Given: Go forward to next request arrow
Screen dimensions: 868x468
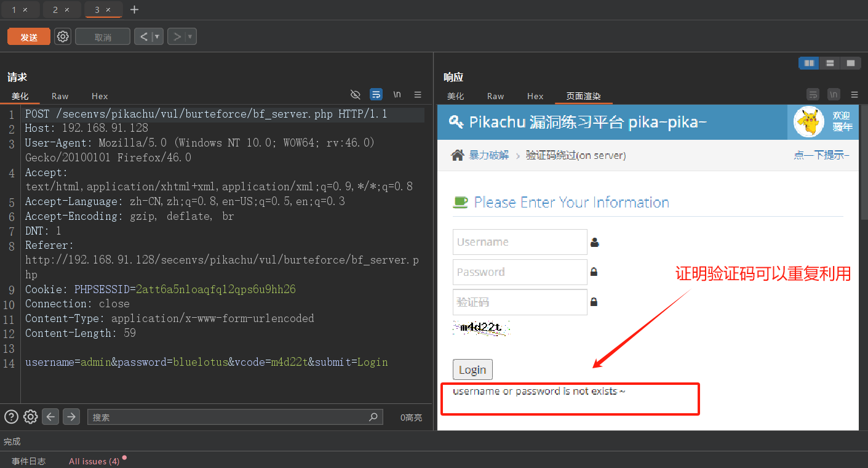Looking at the screenshot, I should 177,37.
